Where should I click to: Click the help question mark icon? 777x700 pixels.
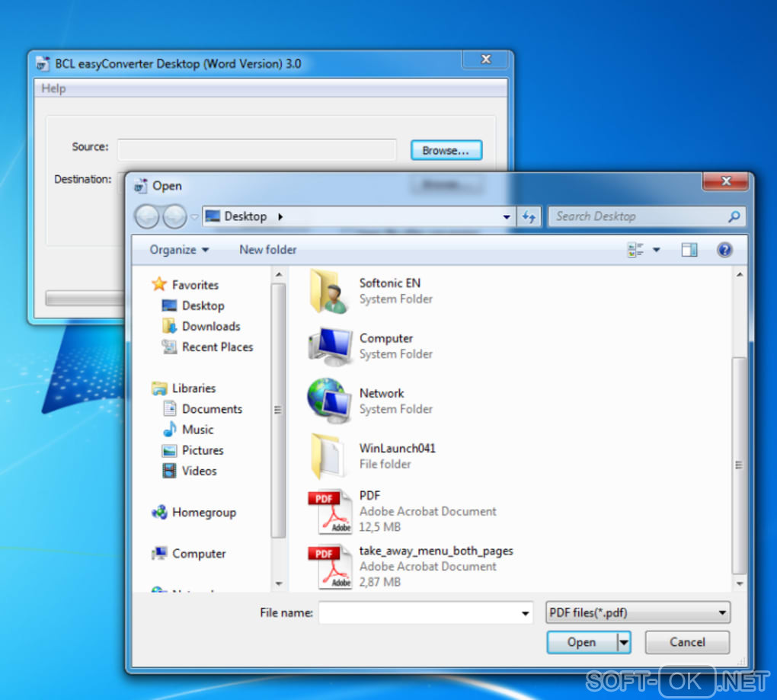click(724, 250)
